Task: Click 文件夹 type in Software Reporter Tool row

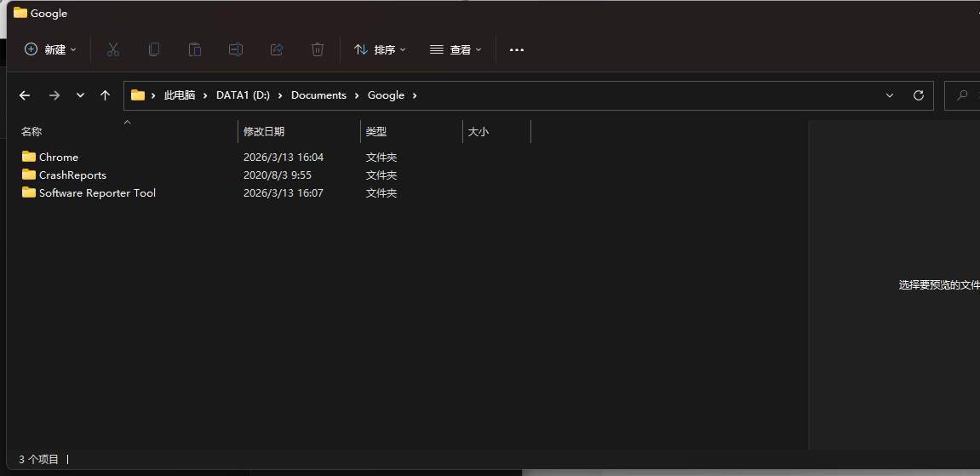Action: pyautogui.click(x=381, y=193)
